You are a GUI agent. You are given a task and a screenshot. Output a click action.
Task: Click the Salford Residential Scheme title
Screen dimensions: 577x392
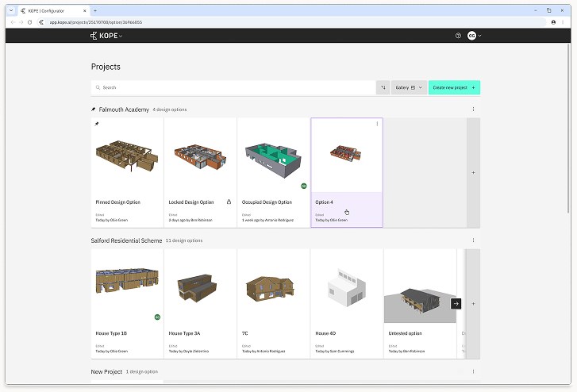point(126,240)
